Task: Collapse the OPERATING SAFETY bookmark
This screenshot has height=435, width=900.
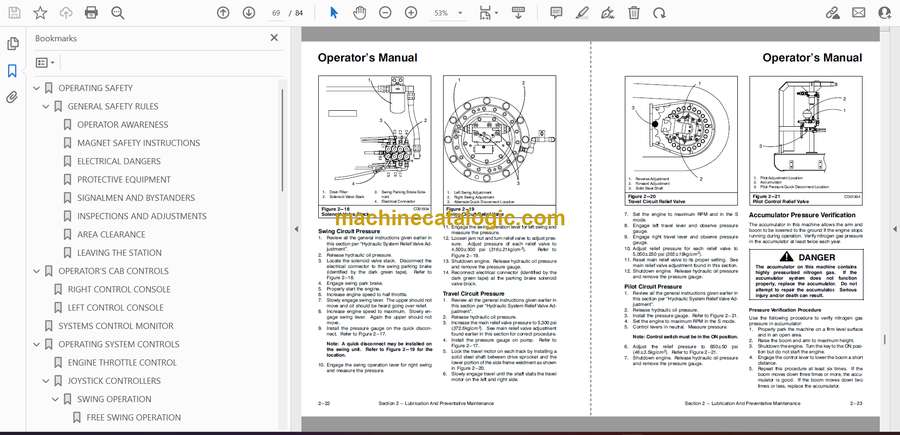Action: point(37,88)
